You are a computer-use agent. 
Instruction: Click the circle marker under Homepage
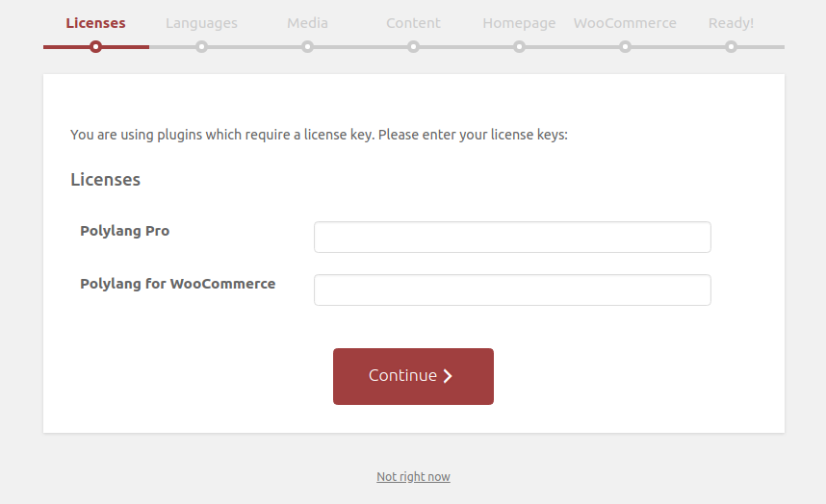point(519,47)
